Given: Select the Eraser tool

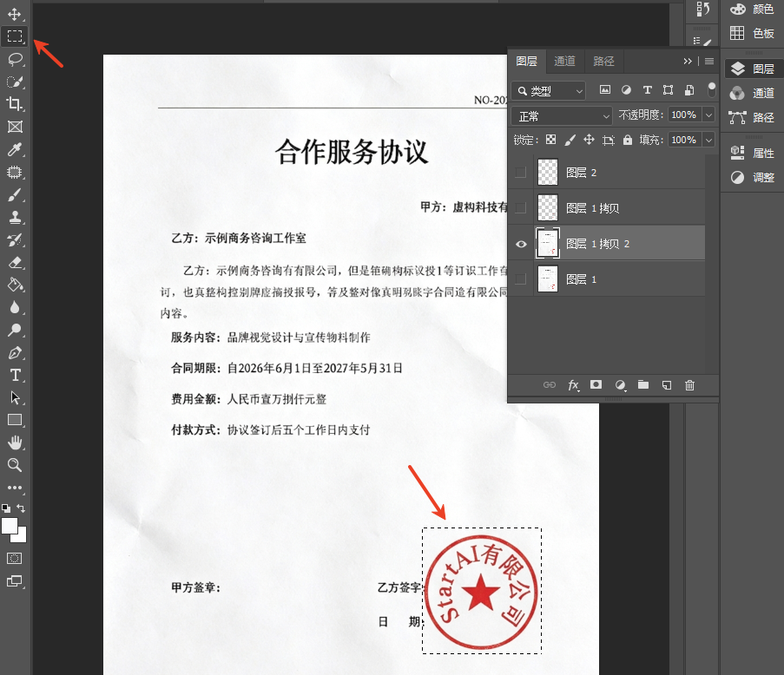Looking at the screenshot, I should (15, 262).
